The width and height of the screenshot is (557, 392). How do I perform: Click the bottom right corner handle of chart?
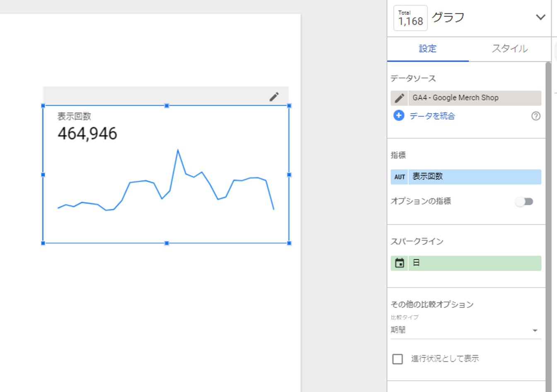tap(289, 243)
